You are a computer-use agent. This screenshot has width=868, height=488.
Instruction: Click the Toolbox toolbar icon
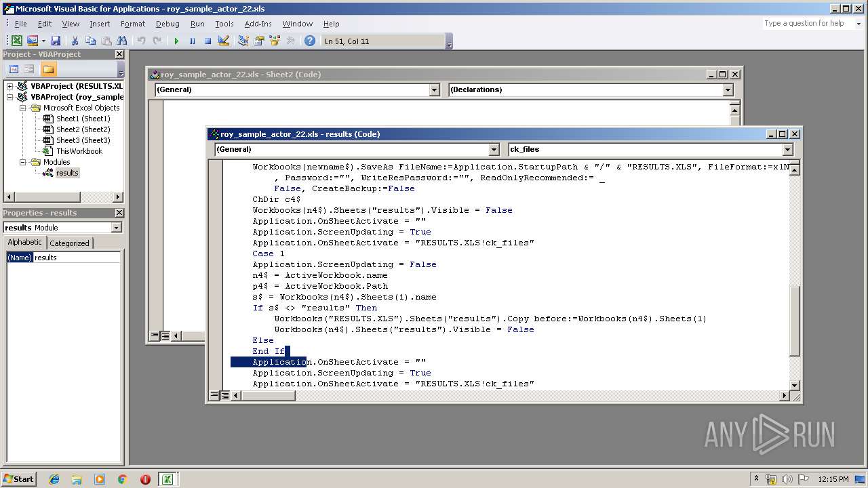290,41
